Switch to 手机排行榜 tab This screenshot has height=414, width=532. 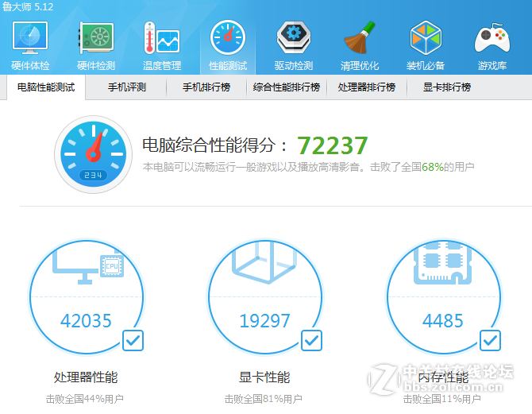[206, 87]
